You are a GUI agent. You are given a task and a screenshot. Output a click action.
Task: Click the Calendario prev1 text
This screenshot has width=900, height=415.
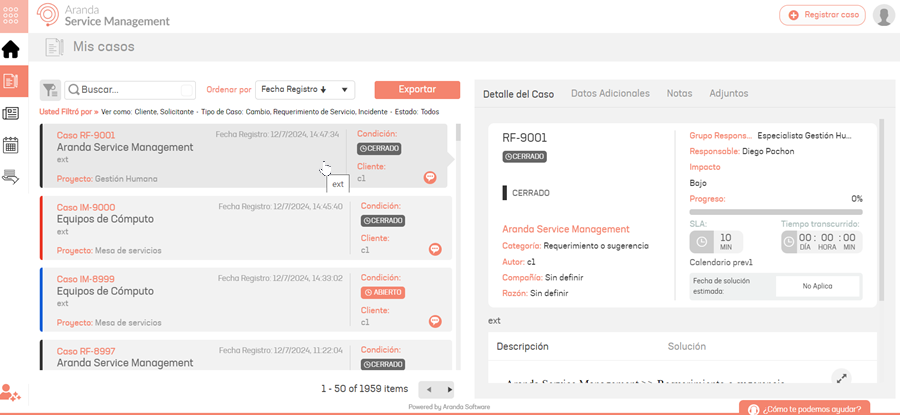721,262
